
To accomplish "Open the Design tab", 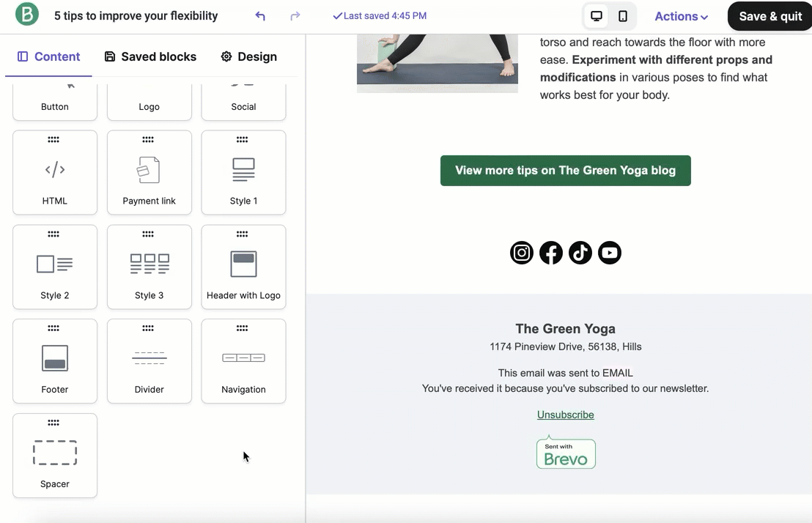I will pyautogui.click(x=248, y=56).
